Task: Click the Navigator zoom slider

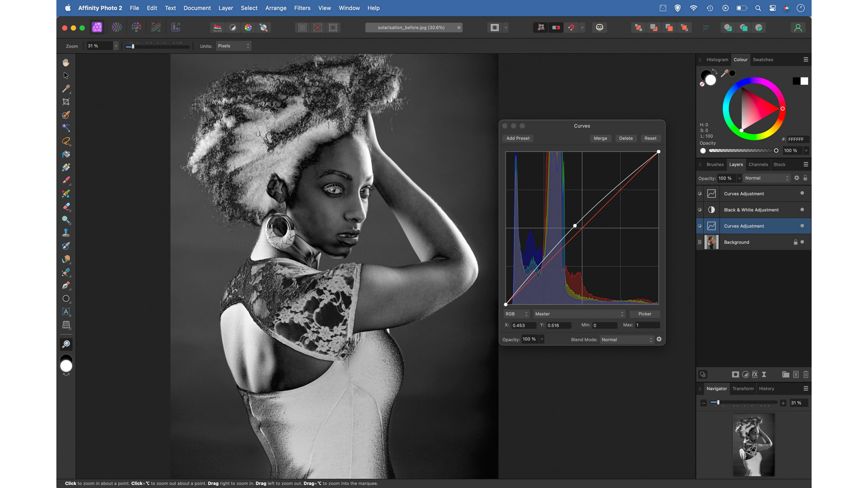Action: (x=743, y=403)
